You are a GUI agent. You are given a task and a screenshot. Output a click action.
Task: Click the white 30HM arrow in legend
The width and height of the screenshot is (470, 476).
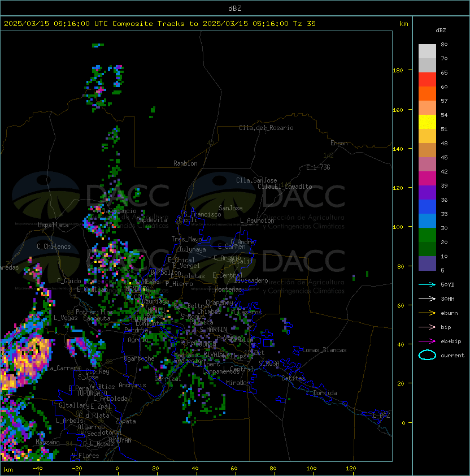click(427, 298)
